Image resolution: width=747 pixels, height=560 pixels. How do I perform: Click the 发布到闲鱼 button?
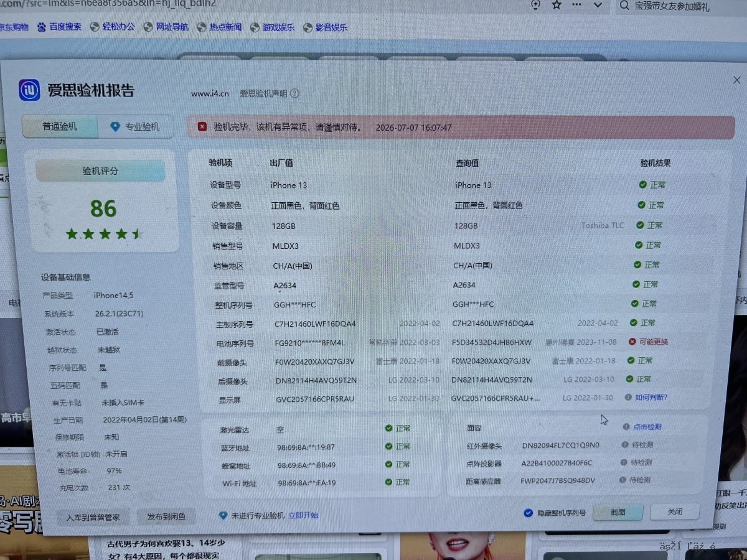pos(166,517)
